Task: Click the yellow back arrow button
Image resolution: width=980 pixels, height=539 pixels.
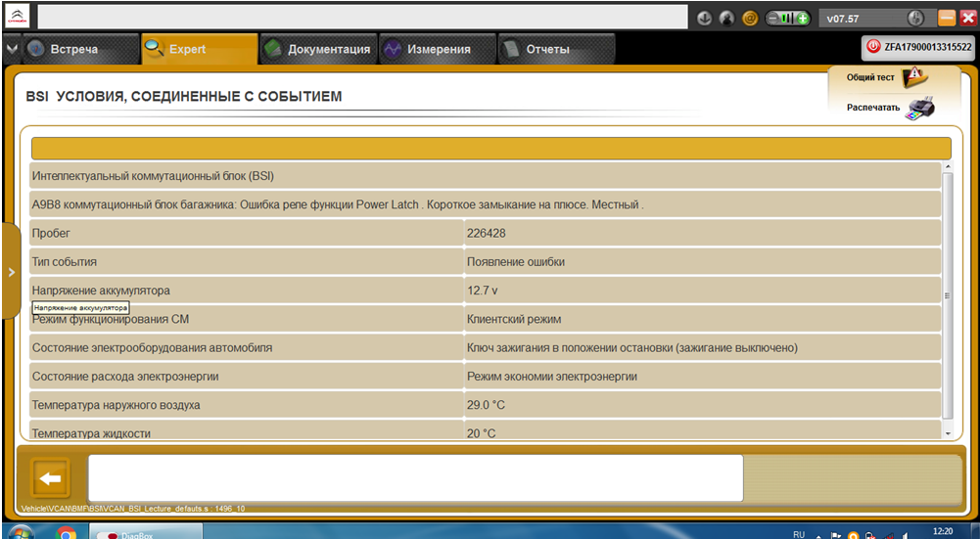Action: 50,478
